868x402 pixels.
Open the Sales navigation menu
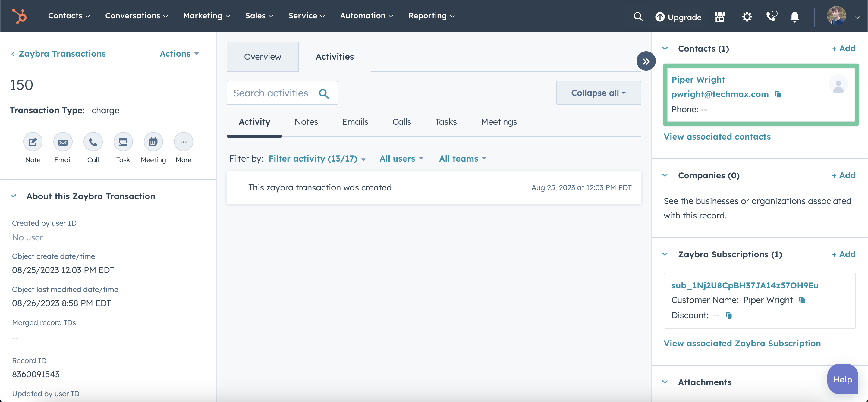(259, 16)
